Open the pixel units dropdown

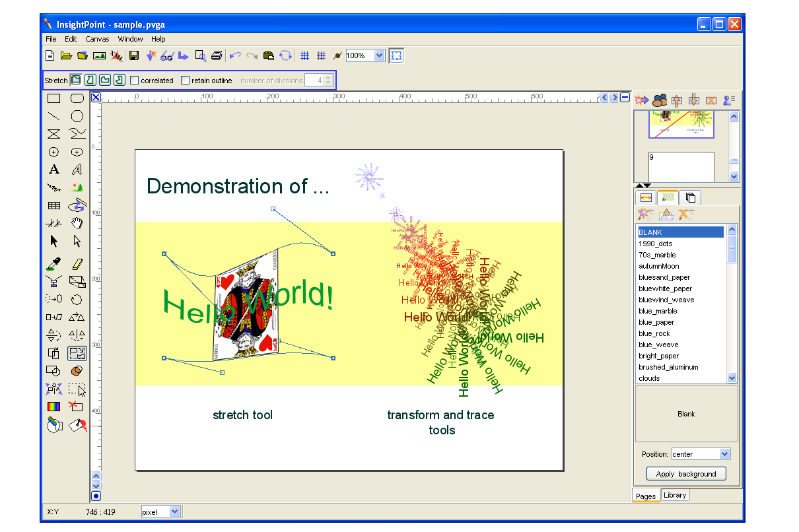[x=174, y=512]
